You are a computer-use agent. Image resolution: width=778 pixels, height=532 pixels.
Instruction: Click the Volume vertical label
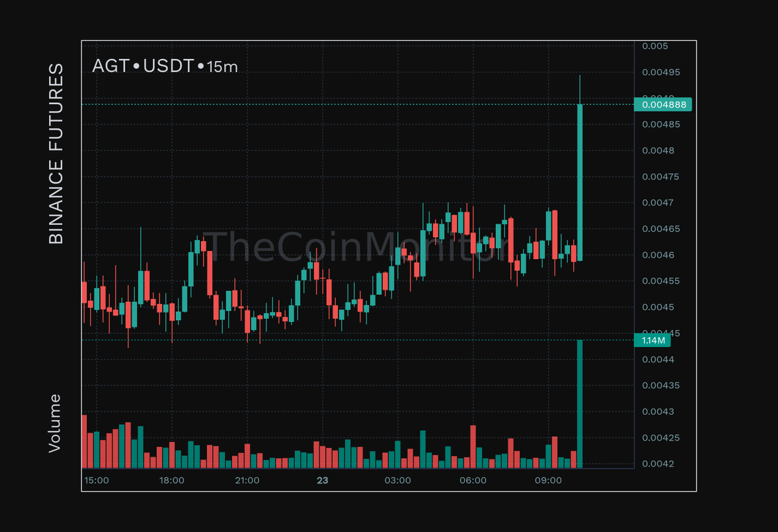coord(56,422)
